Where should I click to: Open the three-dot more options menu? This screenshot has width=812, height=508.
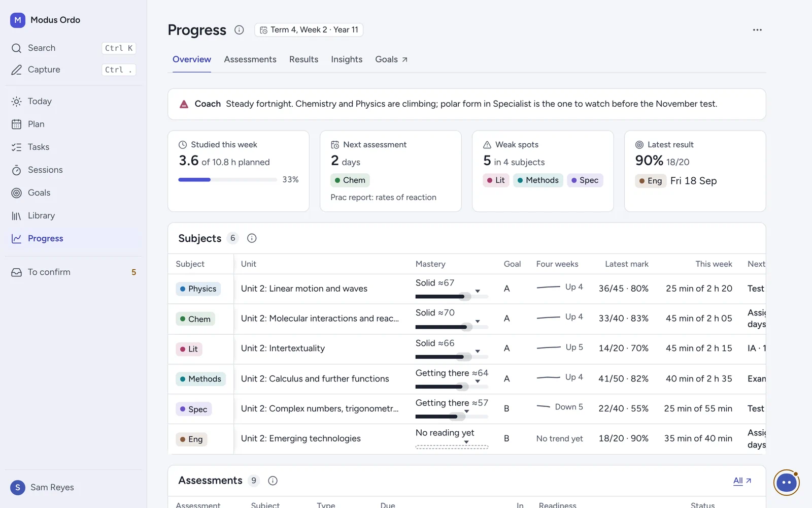757,30
